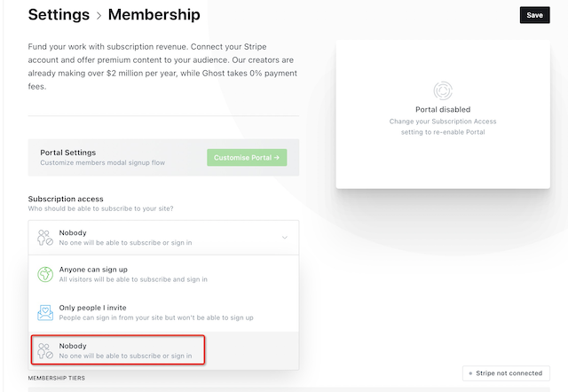Click the circular Portal disabled icon

click(442, 90)
